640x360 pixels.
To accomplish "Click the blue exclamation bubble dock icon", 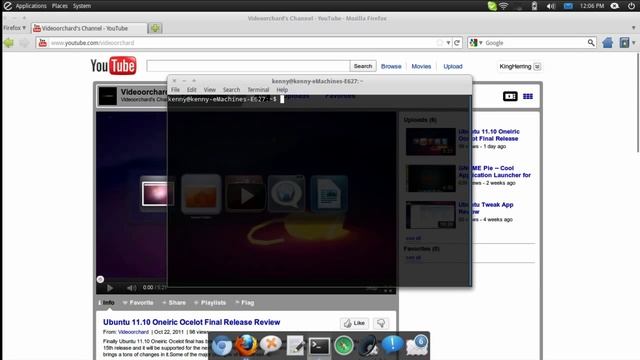I will (x=392, y=345).
